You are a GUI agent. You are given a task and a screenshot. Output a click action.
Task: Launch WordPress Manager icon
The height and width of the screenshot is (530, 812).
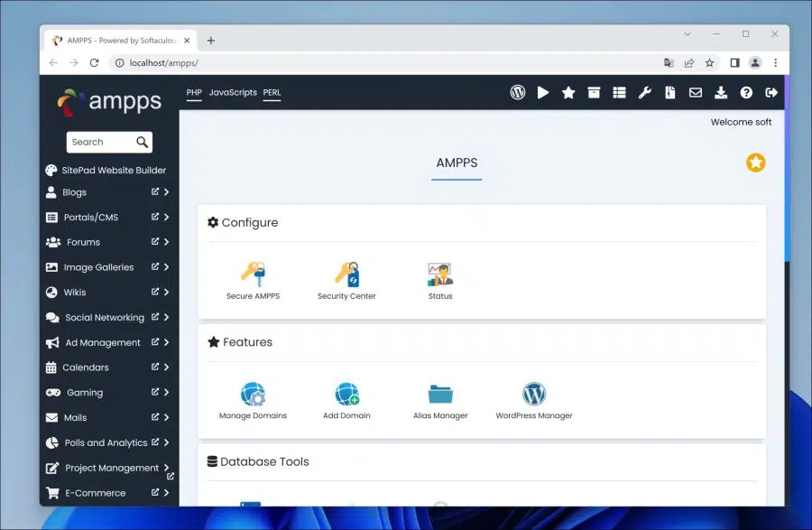tap(534, 394)
